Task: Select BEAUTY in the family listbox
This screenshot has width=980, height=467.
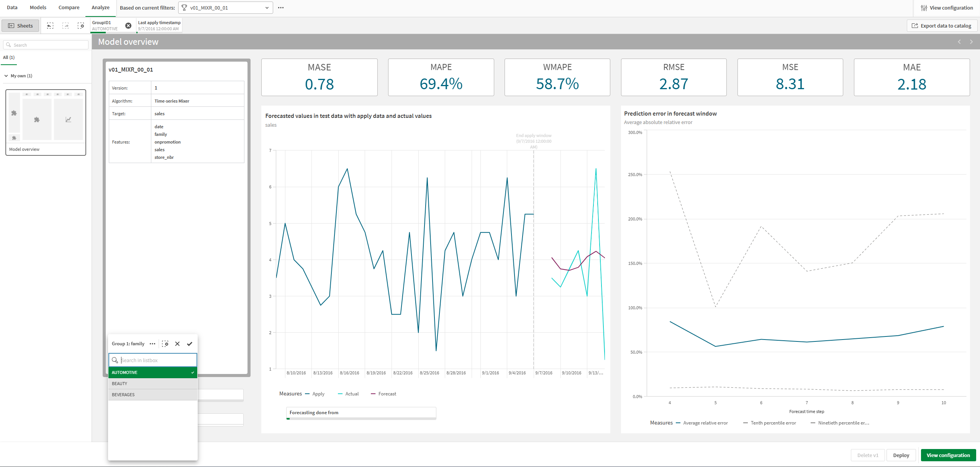Action: point(152,383)
